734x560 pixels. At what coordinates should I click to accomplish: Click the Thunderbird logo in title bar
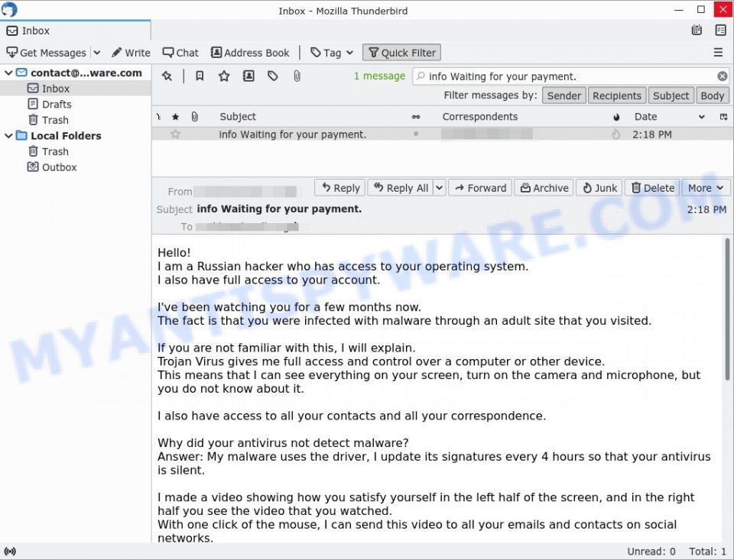(x=9, y=9)
